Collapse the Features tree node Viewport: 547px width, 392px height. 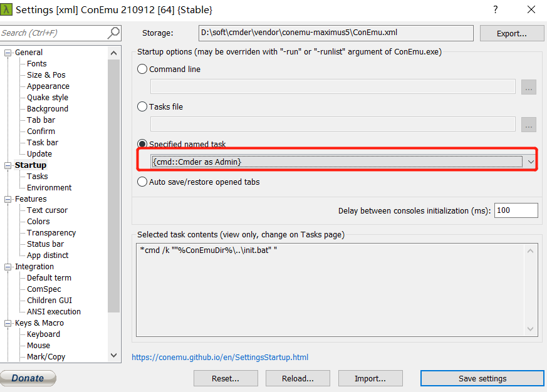(x=8, y=199)
